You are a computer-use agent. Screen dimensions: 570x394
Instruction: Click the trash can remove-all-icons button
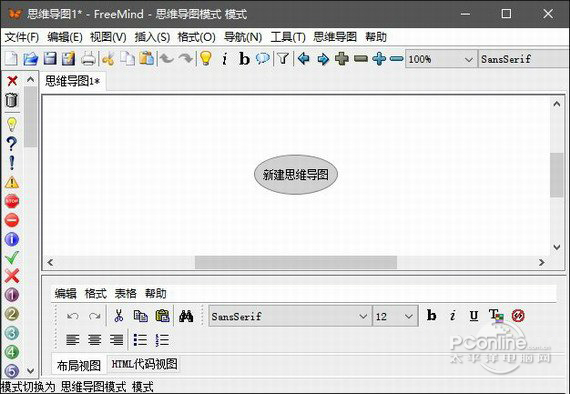[12, 100]
